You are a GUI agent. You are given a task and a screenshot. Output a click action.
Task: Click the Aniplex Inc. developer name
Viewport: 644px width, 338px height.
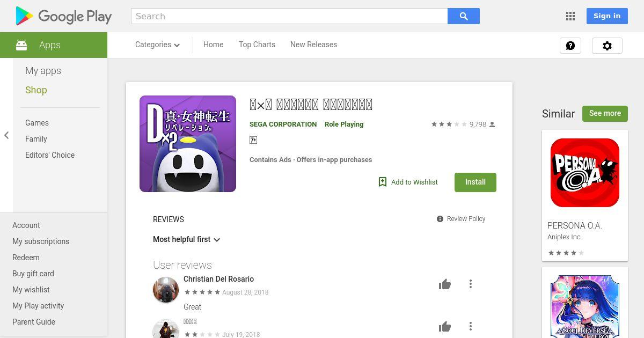(x=565, y=237)
